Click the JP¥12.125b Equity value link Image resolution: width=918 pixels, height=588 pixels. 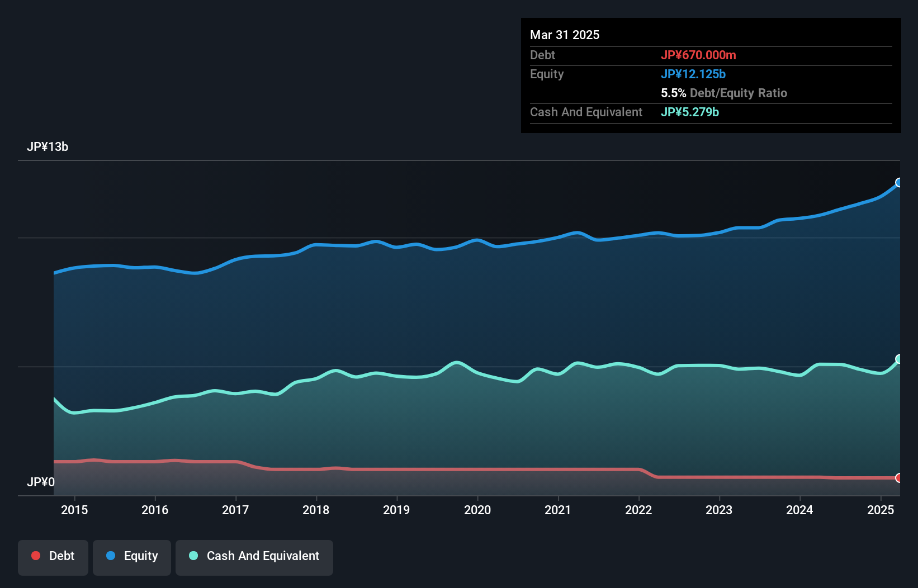[693, 74]
